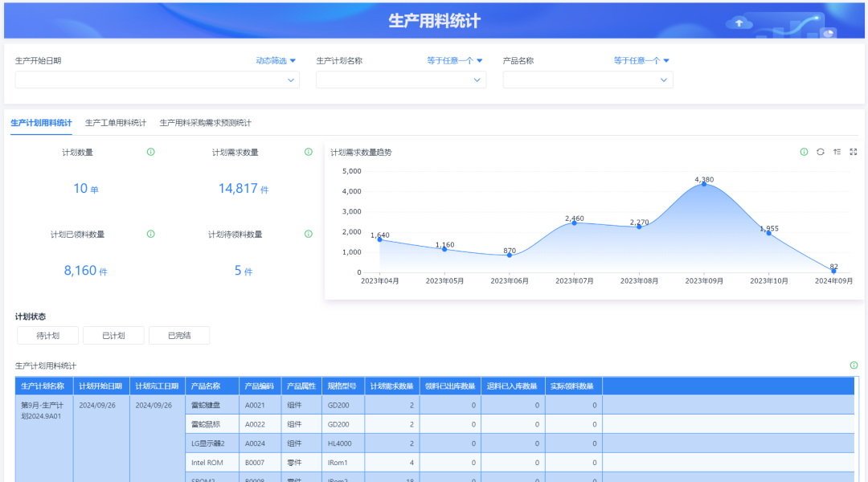Expand the trend chart to fullscreen
Image resolution: width=868 pixels, height=482 pixels.
tap(854, 152)
